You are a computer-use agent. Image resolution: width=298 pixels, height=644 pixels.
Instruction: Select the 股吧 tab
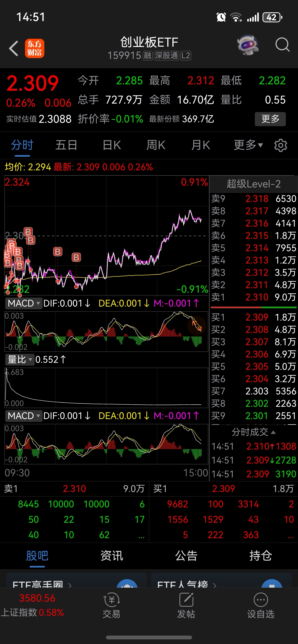coord(37,556)
